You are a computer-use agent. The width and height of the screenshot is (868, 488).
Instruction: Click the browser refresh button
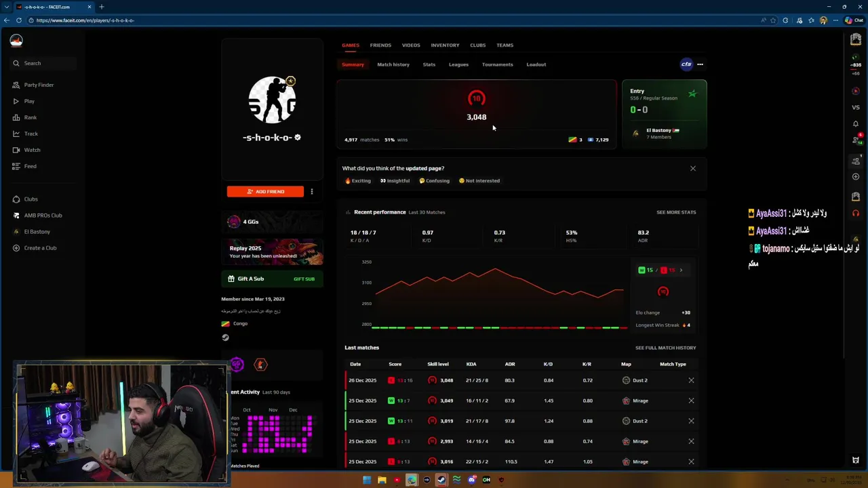19,20
